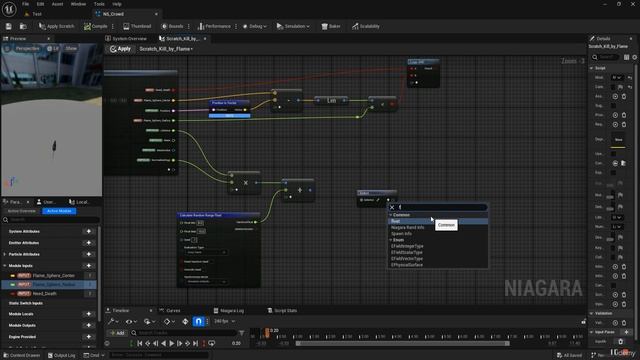Add a new Module Inputs parameter
This screenshot has height=360, width=640.
point(89,266)
